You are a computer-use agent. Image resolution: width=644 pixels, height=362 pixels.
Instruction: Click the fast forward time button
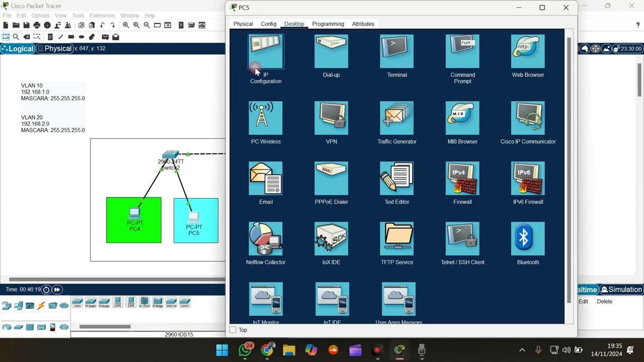point(57,290)
